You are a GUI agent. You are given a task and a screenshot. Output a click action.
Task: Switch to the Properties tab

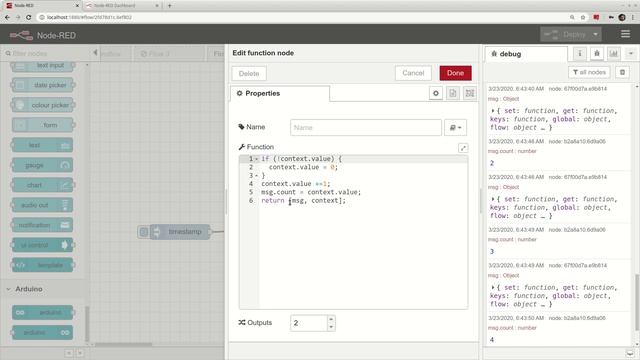coord(280,93)
